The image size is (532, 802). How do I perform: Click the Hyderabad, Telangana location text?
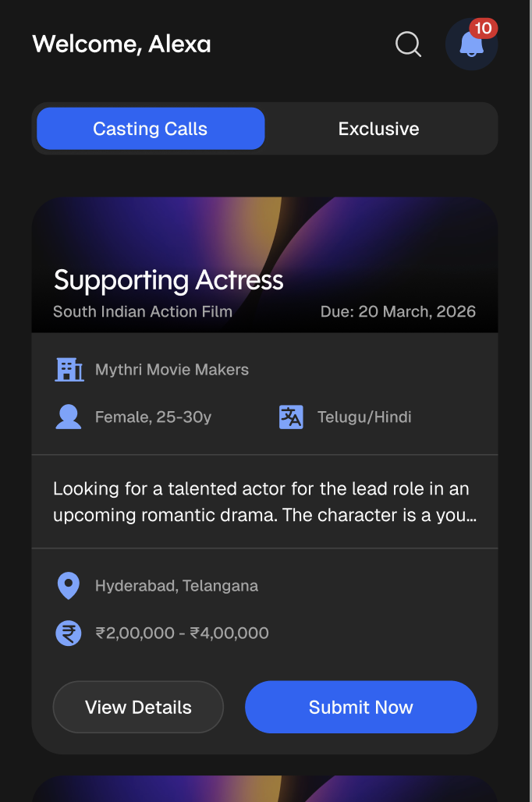tap(176, 586)
